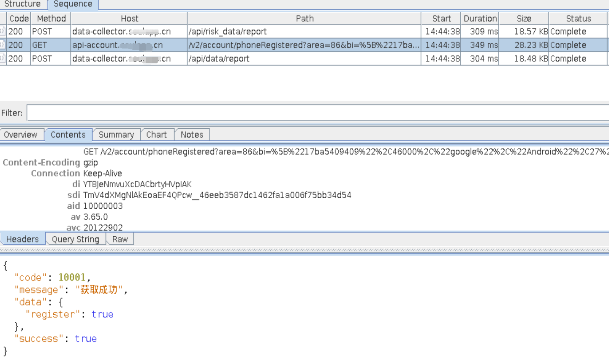Switch to the Structure tab
This screenshot has height=364, width=609.
click(22, 4)
